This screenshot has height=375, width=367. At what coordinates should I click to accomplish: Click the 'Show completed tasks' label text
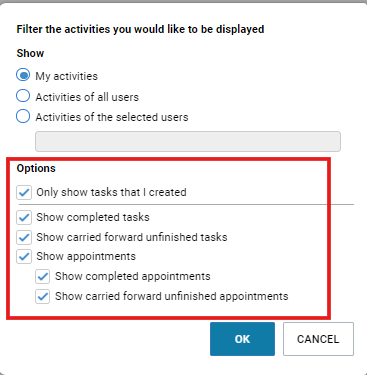point(93,217)
